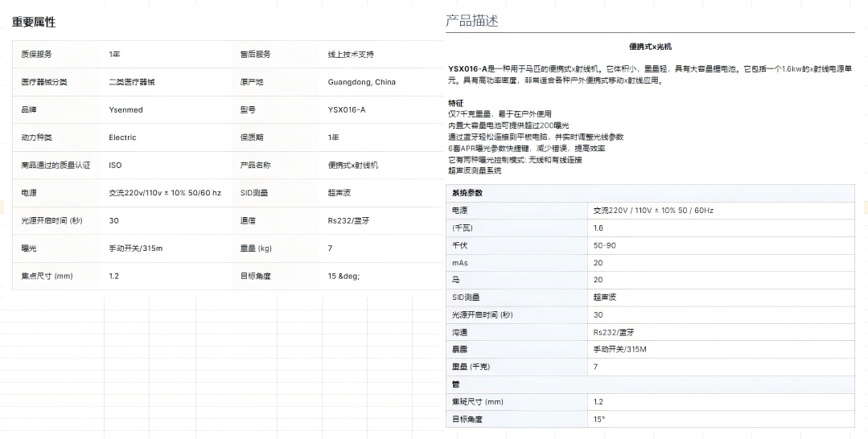Click the 15 &deg; value in attributes

pos(343,276)
